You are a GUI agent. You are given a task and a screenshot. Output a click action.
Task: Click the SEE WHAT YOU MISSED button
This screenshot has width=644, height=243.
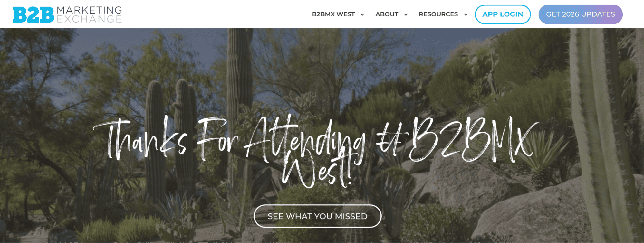click(317, 216)
